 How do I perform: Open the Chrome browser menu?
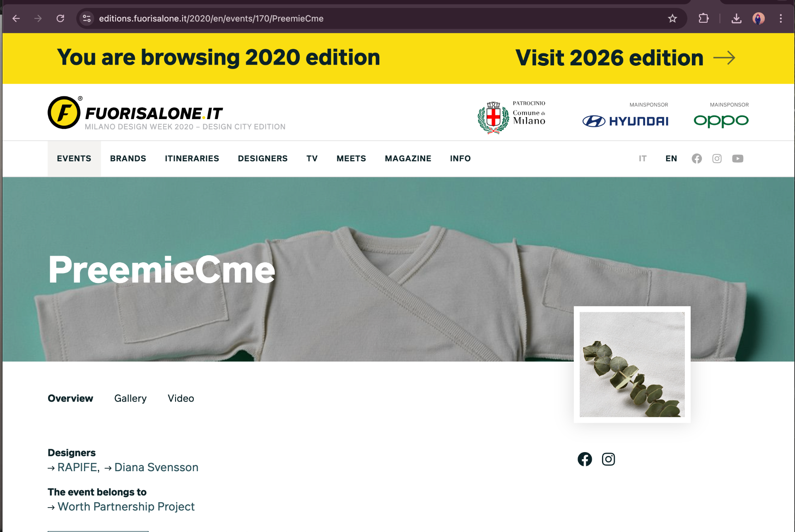(781, 18)
